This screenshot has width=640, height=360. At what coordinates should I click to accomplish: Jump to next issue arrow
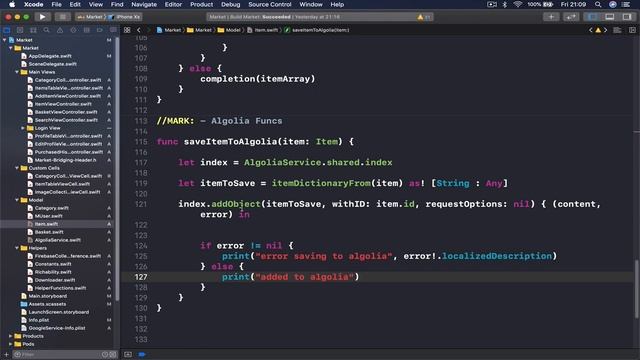tap(605, 30)
